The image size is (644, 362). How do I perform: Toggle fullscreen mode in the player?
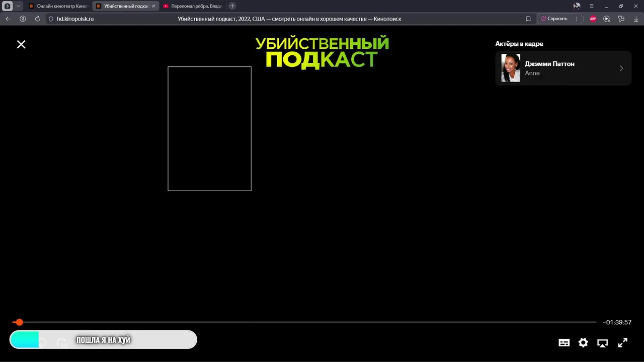click(x=622, y=343)
